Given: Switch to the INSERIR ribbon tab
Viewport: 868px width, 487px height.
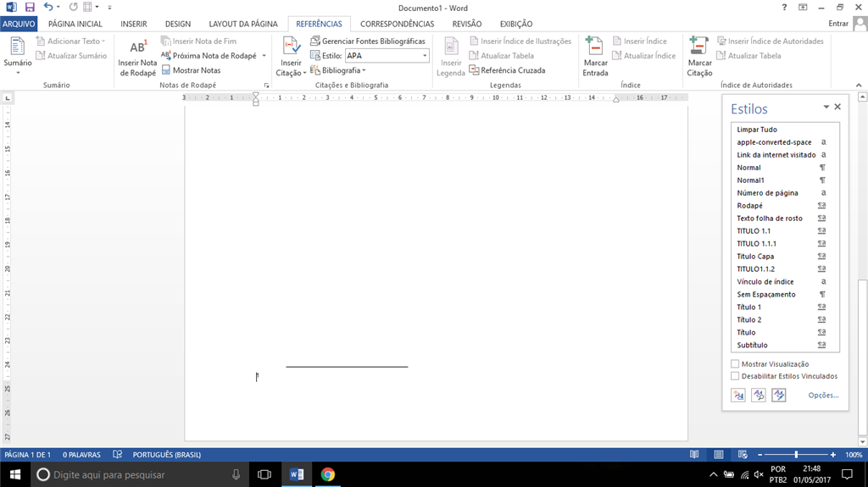Looking at the screenshot, I should (134, 24).
